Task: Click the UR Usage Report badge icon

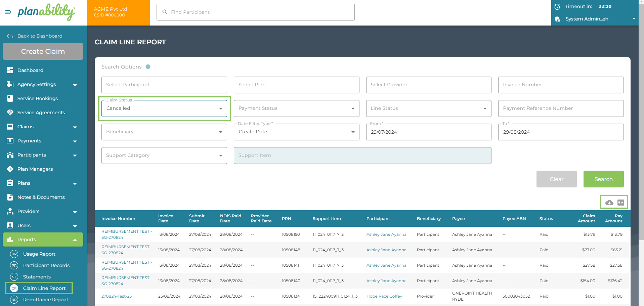Action: [14, 254]
